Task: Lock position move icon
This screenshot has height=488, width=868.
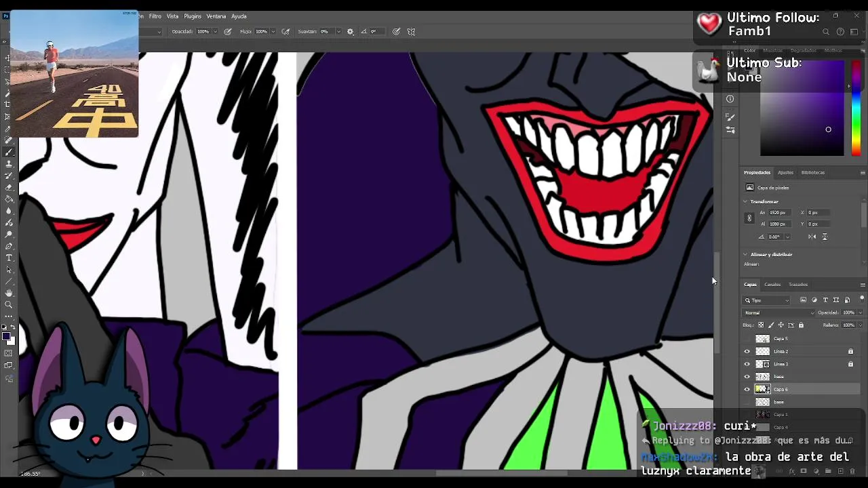Action: 781,325
